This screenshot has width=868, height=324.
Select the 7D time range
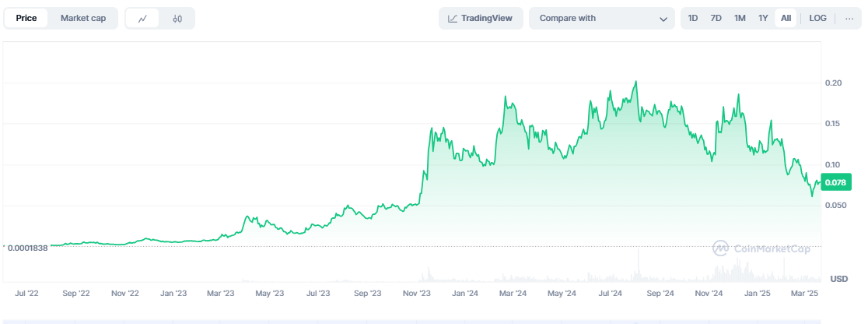click(x=716, y=18)
